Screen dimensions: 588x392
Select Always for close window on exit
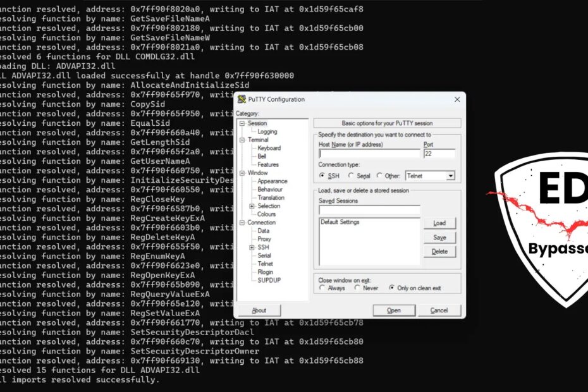click(322, 288)
